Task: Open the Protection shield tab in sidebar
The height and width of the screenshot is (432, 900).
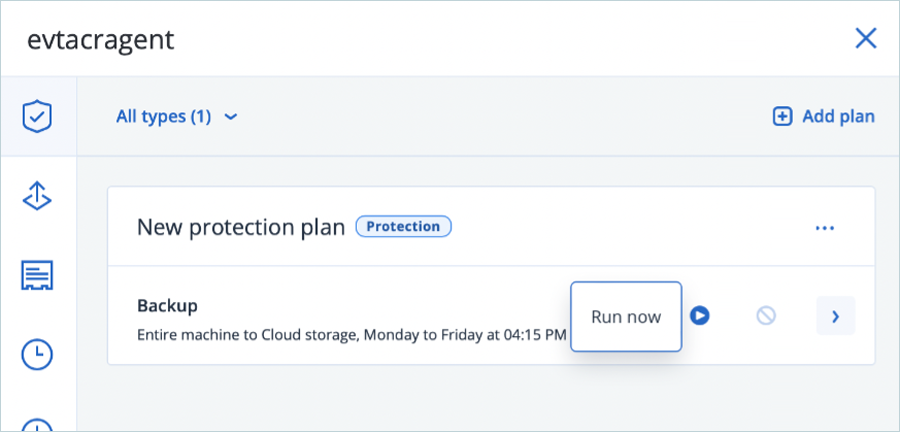Action: 37,117
